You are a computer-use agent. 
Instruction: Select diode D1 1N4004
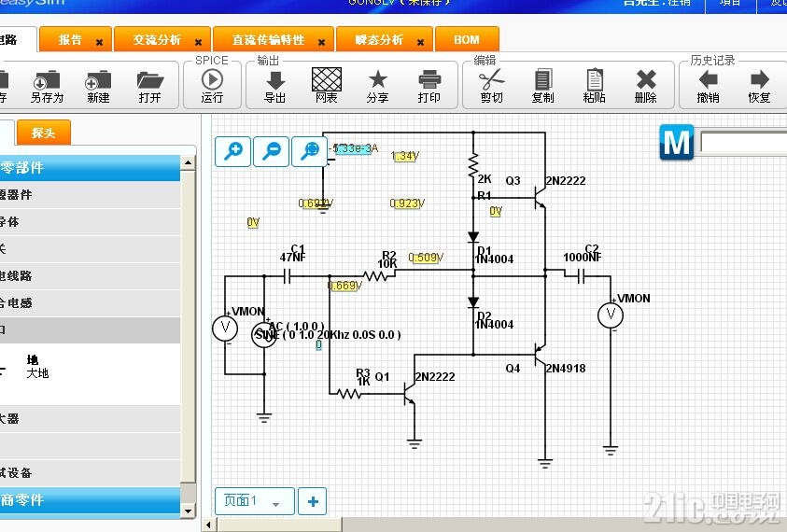point(472,237)
